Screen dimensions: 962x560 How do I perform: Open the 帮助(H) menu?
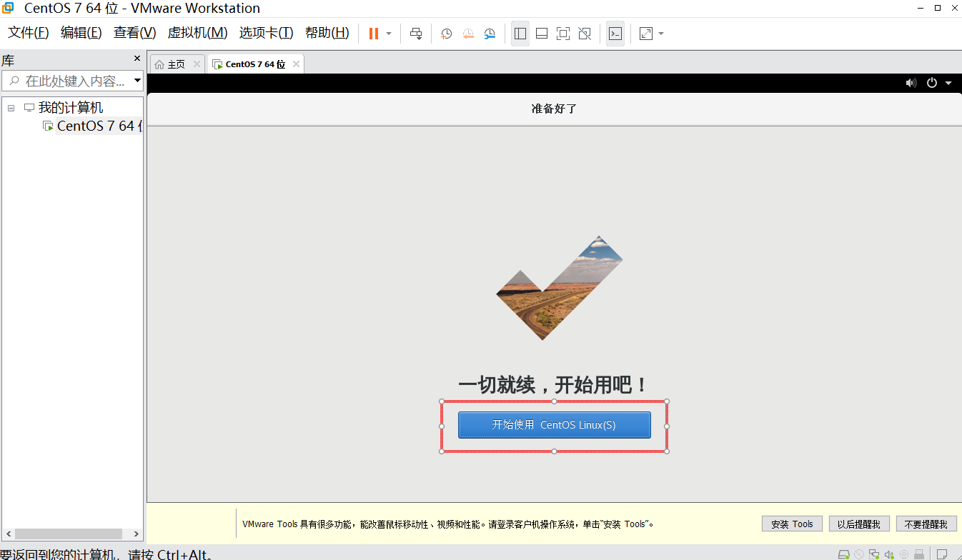pyautogui.click(x=327, y=33)
